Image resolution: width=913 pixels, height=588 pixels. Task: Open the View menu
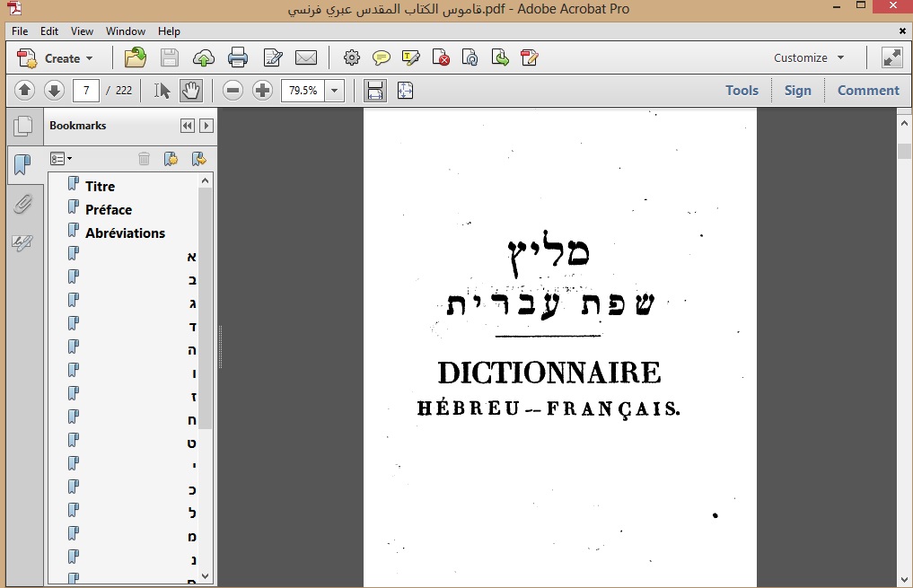[x=82, y=31]
